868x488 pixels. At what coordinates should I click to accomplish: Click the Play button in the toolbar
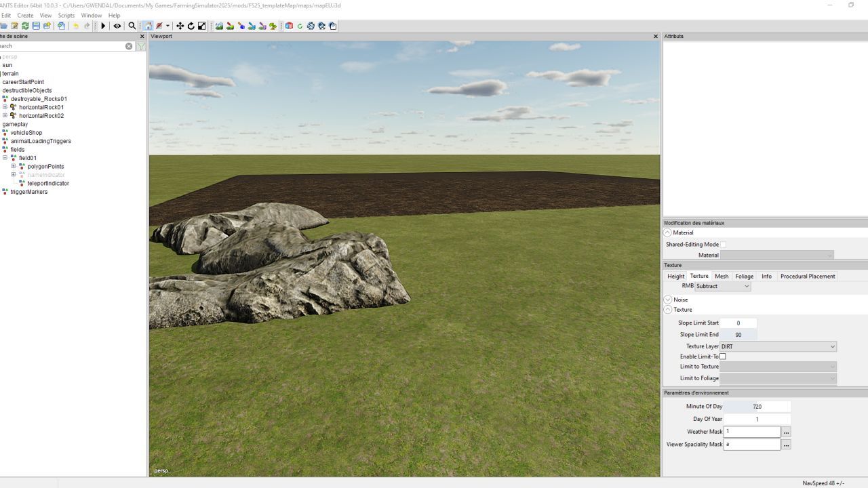pos(103,26)
